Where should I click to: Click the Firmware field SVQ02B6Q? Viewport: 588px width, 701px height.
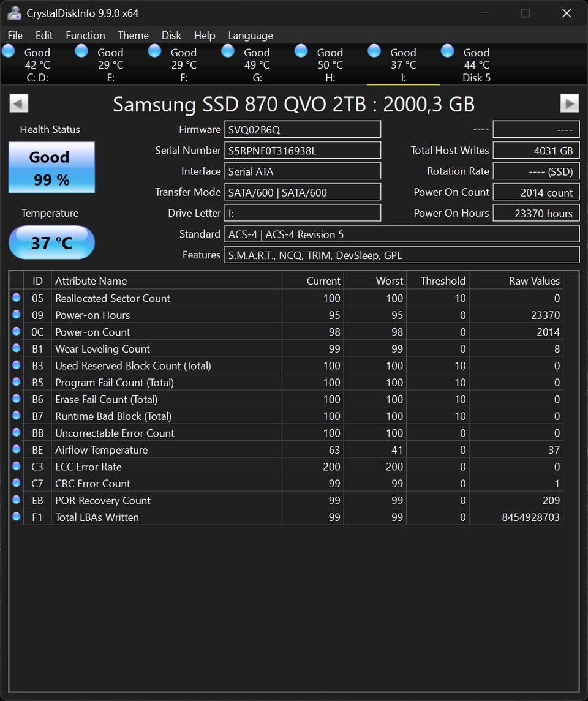click(x=303, y=129)
